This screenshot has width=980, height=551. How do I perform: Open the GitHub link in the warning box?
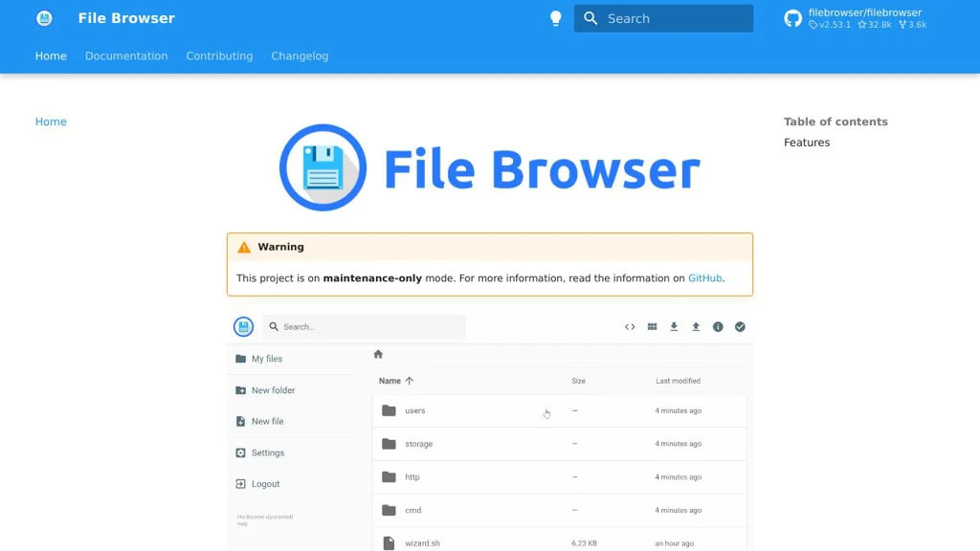coord(705,277)
